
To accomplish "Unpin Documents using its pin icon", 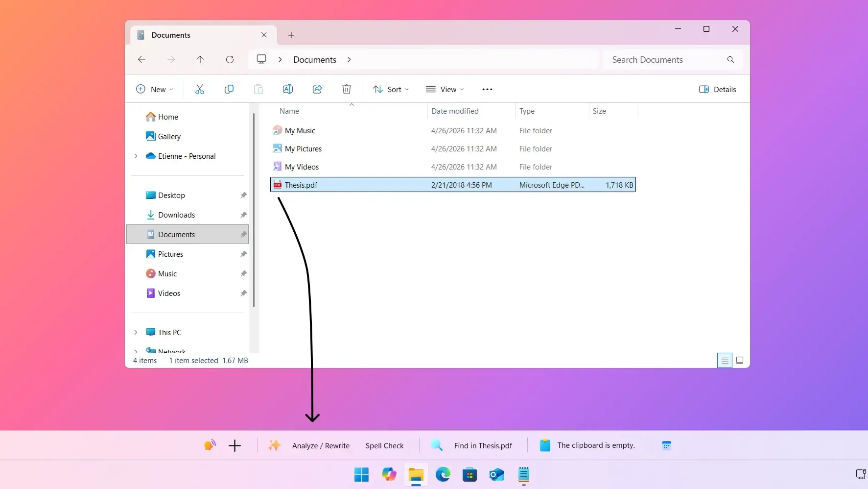I will click(243, 234).
